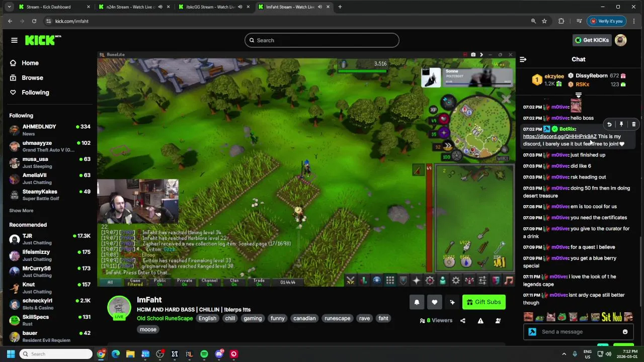This screenshot has width=644, height=362.
Task: Toggle the Channel chat filter tab
Action: pyautogui.click(x=209, y=282)
